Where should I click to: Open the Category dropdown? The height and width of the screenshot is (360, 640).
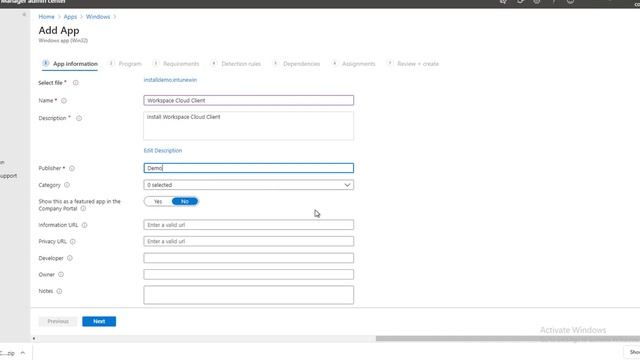click(x=249, y=185)
